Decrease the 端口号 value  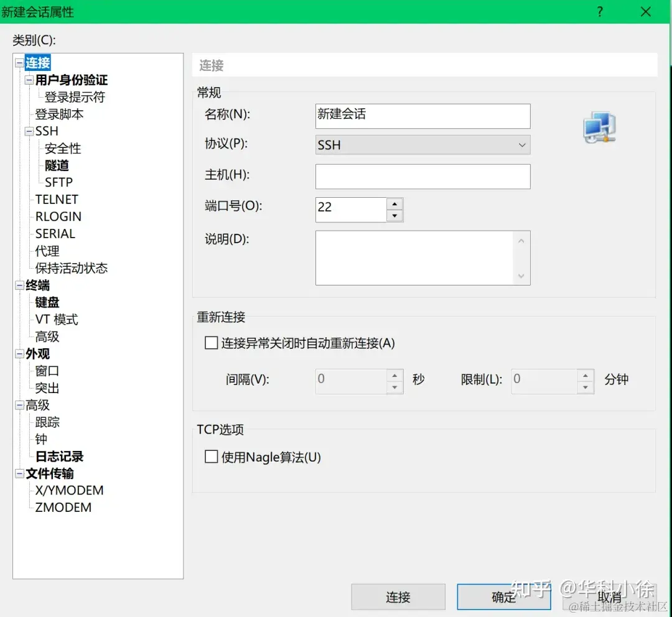pyautogui.click(x=394, y=216)
